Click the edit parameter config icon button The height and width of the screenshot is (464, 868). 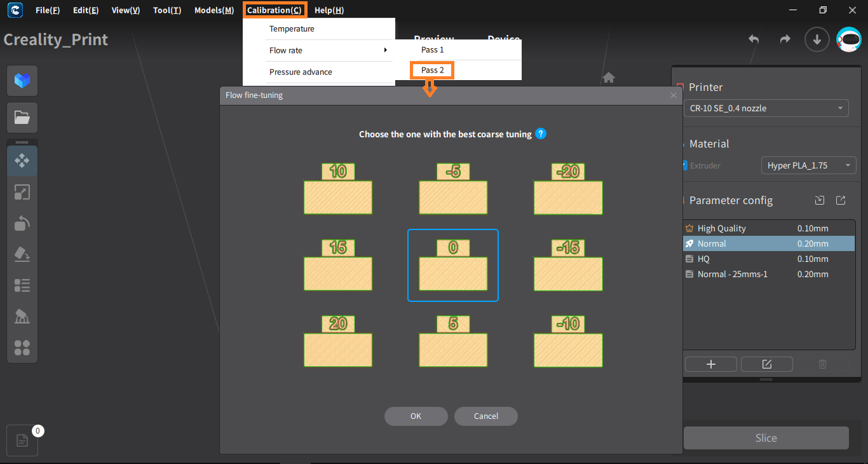coord(767,364)
